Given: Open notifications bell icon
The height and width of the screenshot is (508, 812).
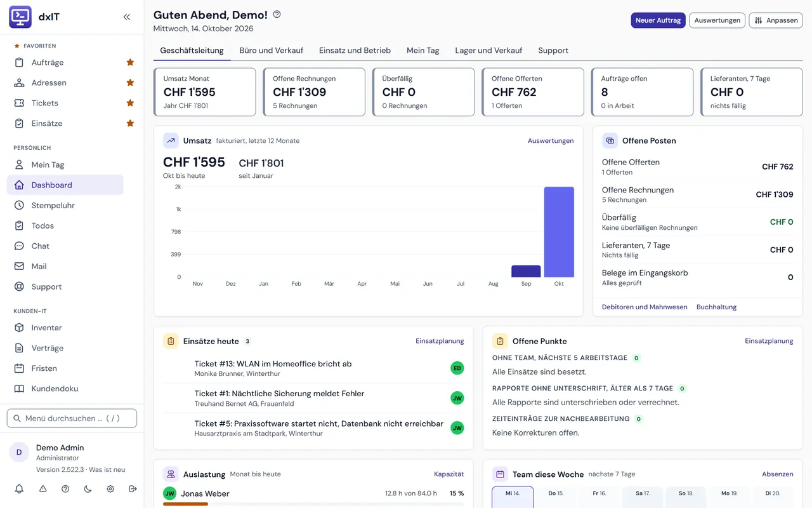Looking at the screenshot, I should [19, 489].
